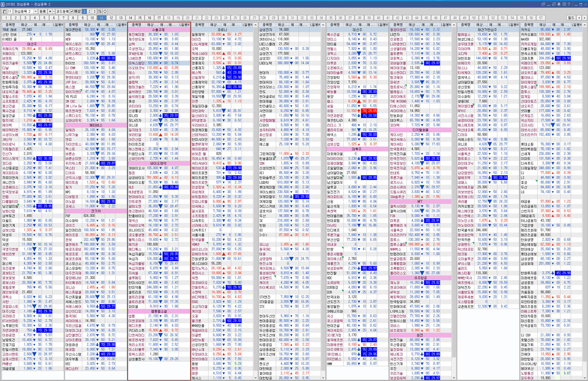The width and height of the screenshot is (588, 381).
Task: Open dropdown arrow next to square button
Action: point(54,11)
